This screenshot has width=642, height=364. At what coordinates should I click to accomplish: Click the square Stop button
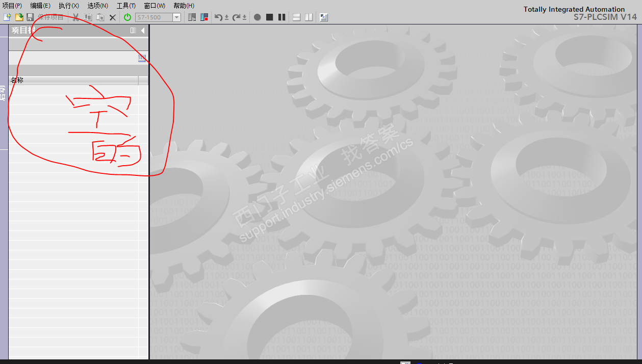(270, 17)
